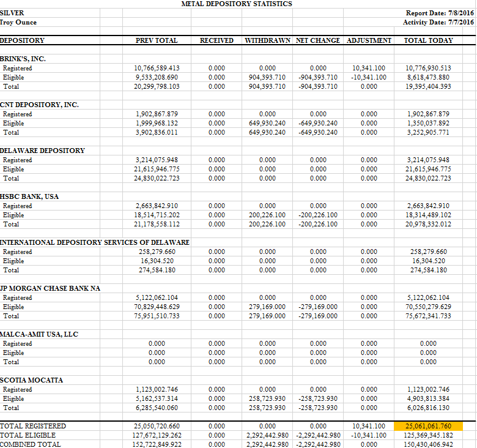Select HSBC eligible prev total 18,514,715.202

coord(157,215)
